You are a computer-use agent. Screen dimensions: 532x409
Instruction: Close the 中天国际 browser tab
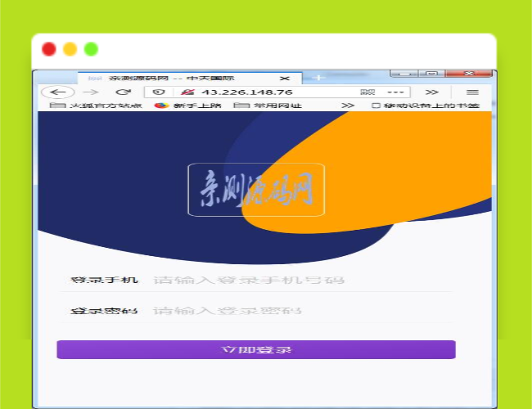point(285,79)
